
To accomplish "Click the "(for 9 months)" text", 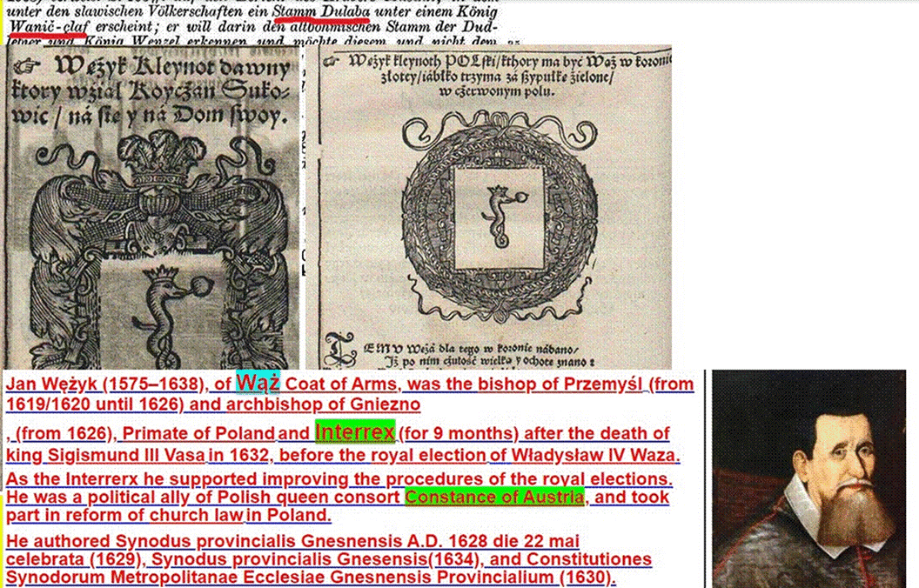I will click(x=459, y=433).
